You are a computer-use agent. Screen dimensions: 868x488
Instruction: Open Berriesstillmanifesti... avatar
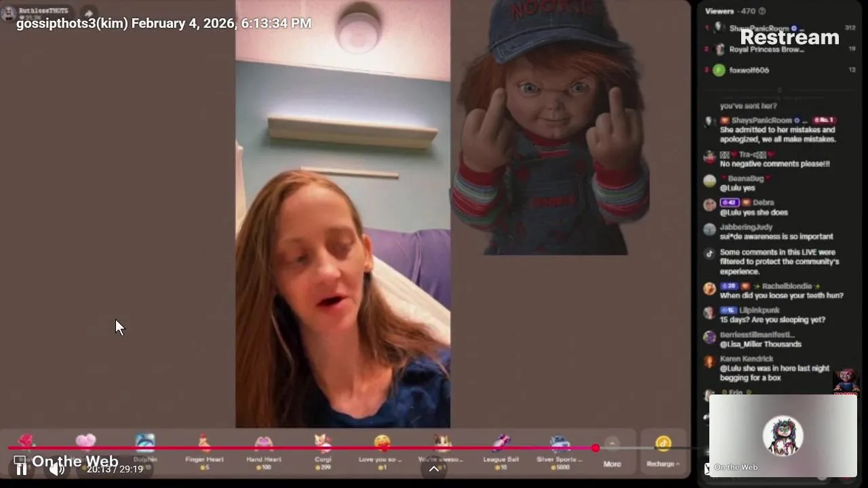click(x=709, y=337)
